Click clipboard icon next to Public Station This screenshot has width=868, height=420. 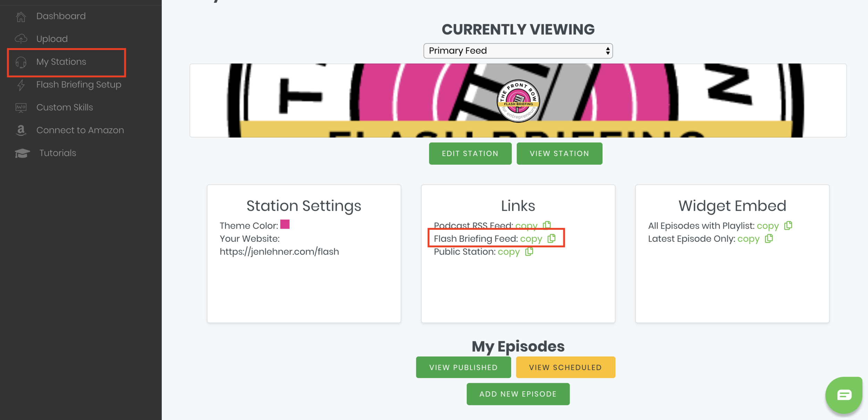coord(529,251)
